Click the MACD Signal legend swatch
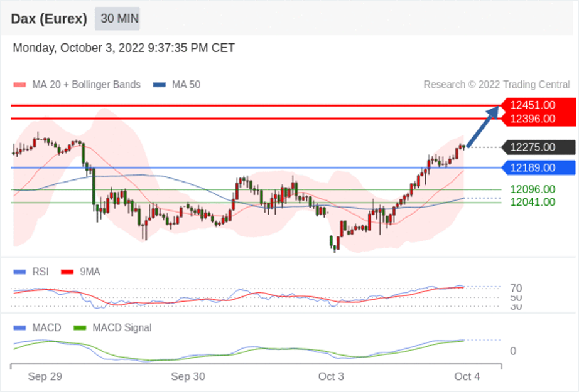579x392 pixels. (x=80, y=328)
